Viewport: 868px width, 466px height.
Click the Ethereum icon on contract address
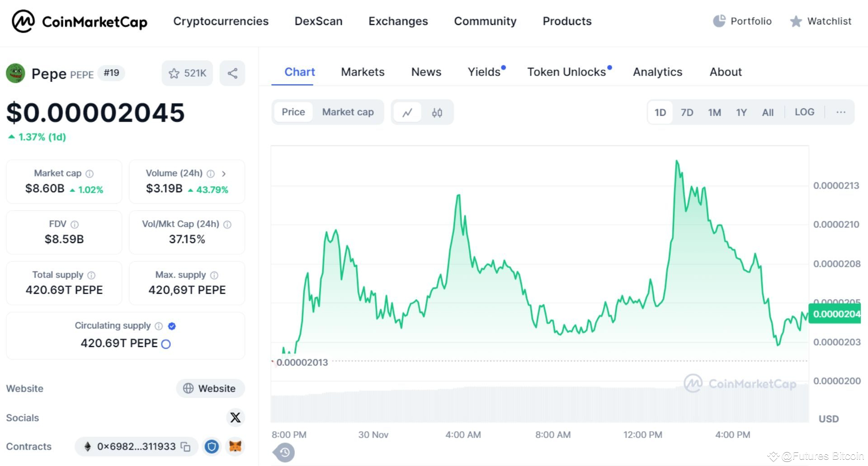tap(88, 447)
